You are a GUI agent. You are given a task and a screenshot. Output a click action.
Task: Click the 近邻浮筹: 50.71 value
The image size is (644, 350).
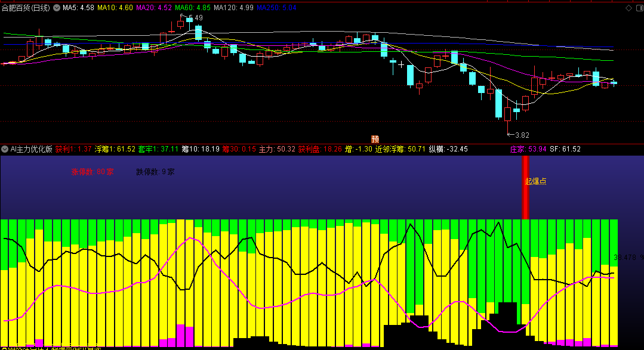coord(400,149)
